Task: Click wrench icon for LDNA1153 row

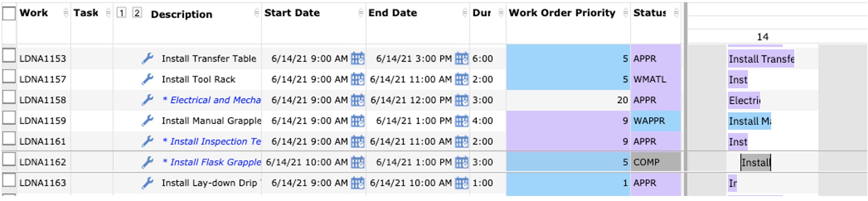Action: [x=147, y=58]
